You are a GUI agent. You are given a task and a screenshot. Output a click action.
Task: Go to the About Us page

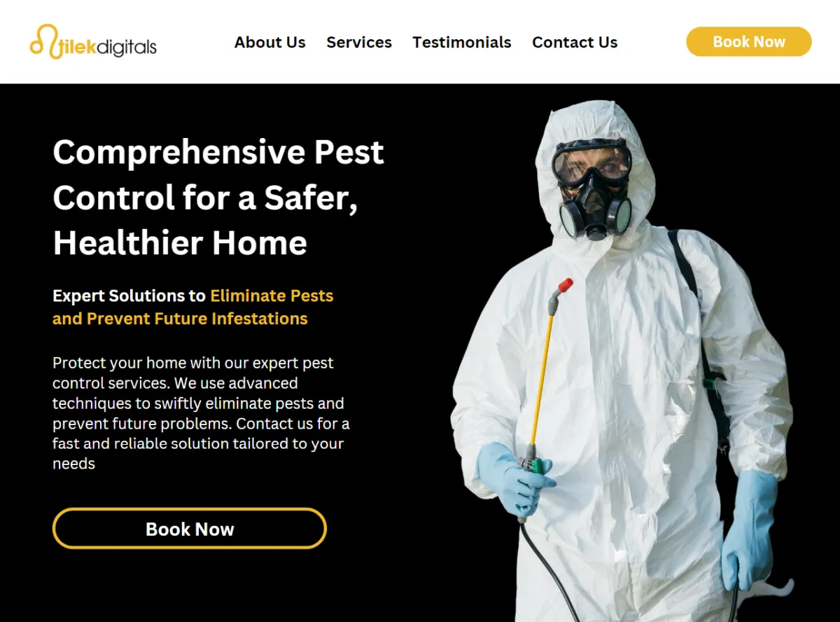pyautogui.click(x=269, y=42)
